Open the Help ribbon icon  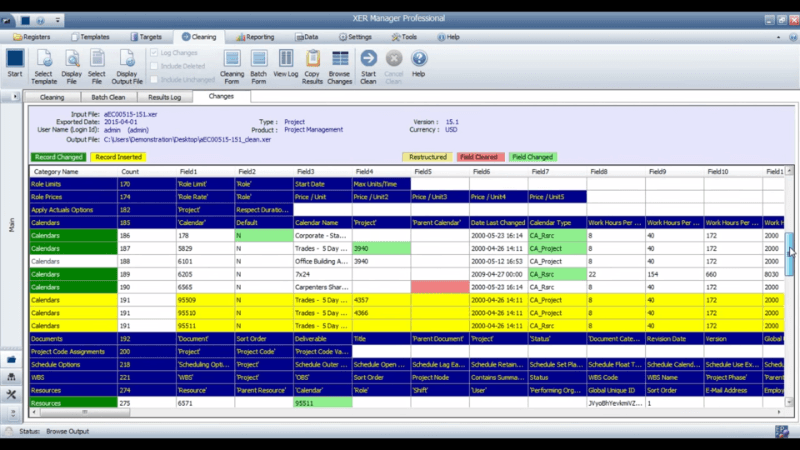tap(419, 58)
